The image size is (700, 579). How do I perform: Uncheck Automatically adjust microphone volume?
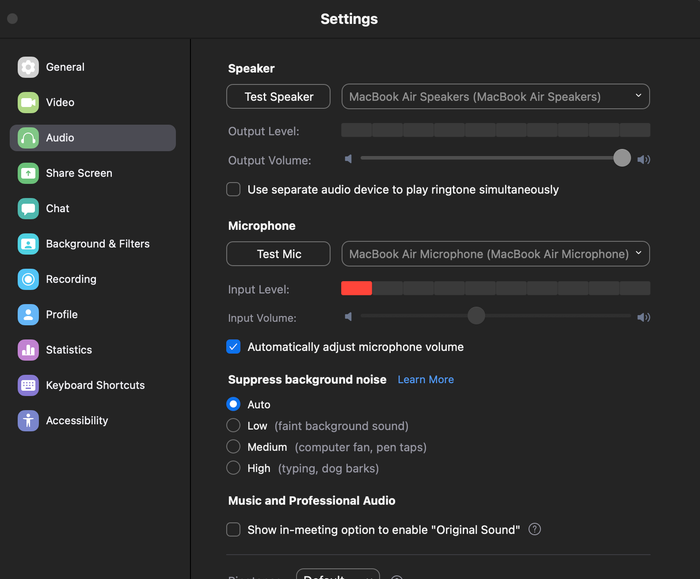pos(233,347)
